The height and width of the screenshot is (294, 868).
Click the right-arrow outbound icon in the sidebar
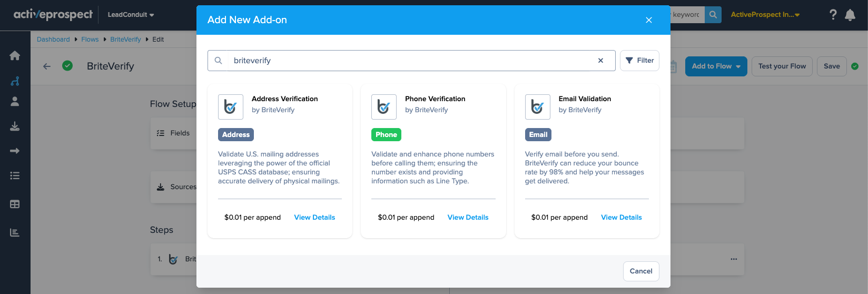point(15,151)
